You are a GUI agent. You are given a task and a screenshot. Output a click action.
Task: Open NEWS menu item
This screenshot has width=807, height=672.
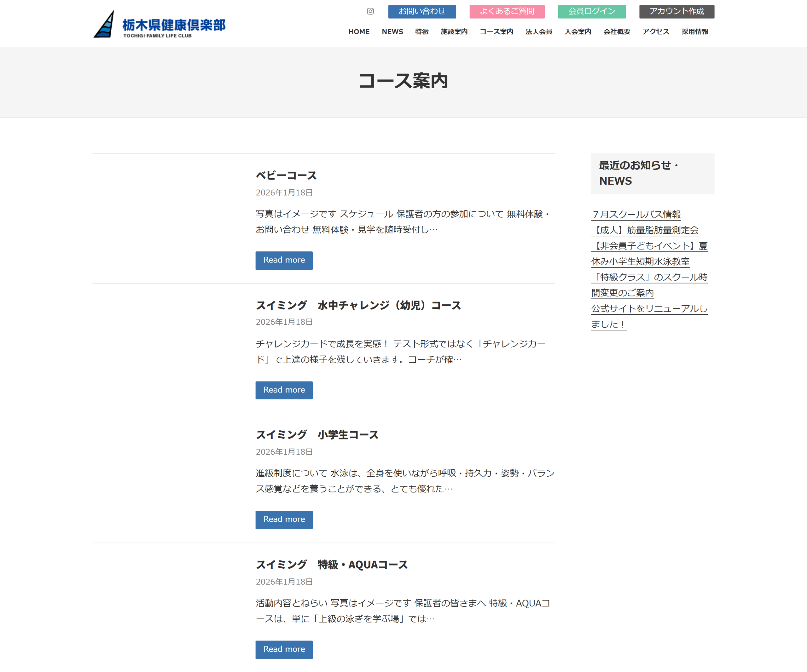[392, 32]
